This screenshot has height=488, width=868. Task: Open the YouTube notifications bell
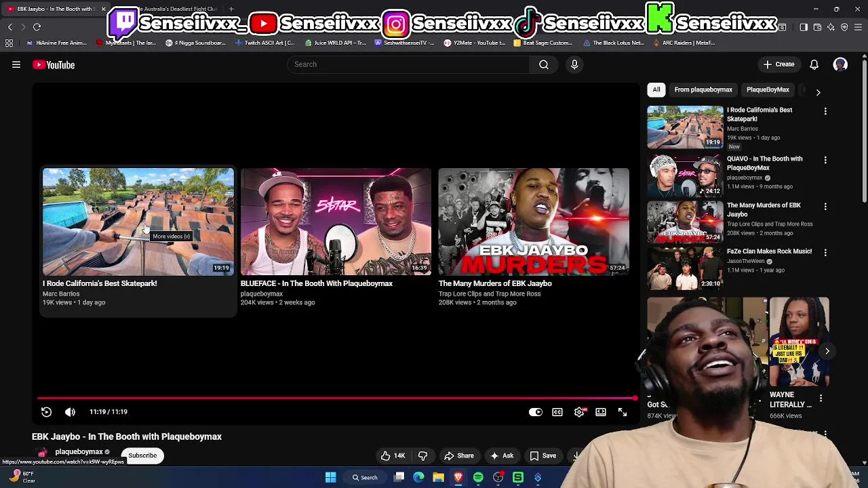pyautogui.click(x=814, y=65)
